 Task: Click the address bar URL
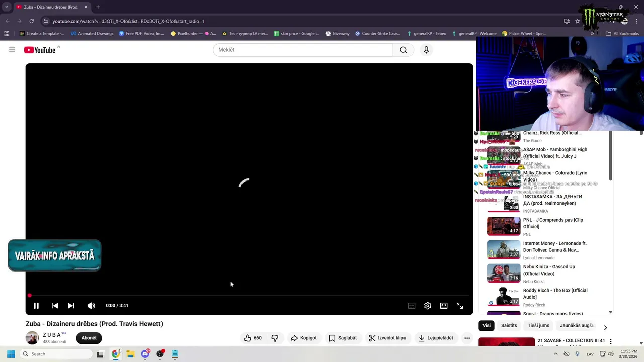coord(128,21)
